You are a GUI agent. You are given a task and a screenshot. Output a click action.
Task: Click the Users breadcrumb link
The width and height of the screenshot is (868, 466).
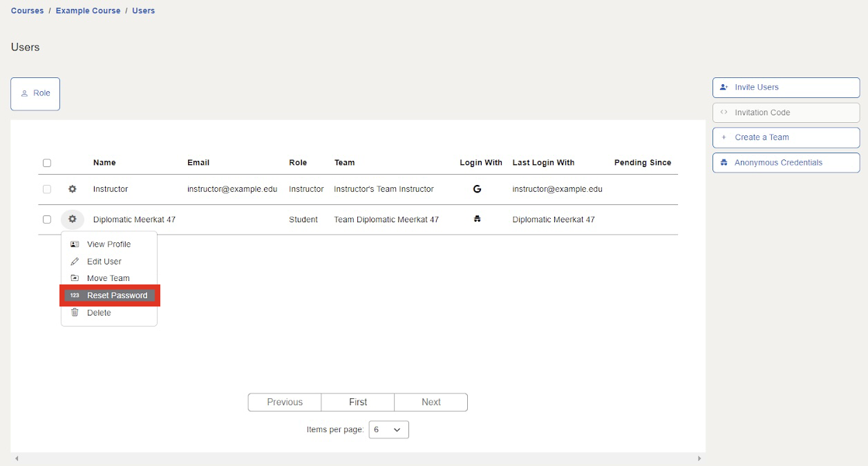coord(144,11)
